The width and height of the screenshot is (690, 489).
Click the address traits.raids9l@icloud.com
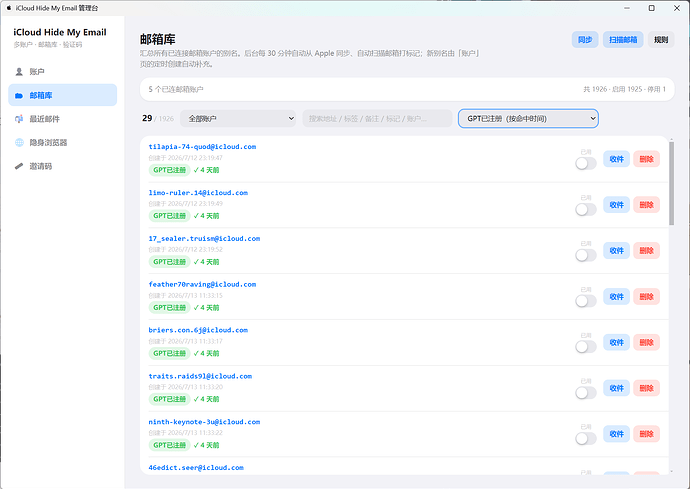click(x=200, y=376)
